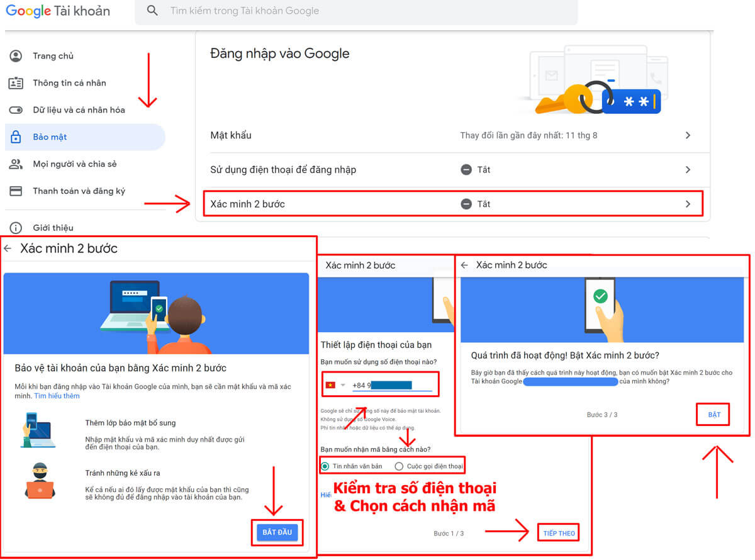Click the BẮT ĐẦU button
The image size is (755, 560).
click(277, 532)
